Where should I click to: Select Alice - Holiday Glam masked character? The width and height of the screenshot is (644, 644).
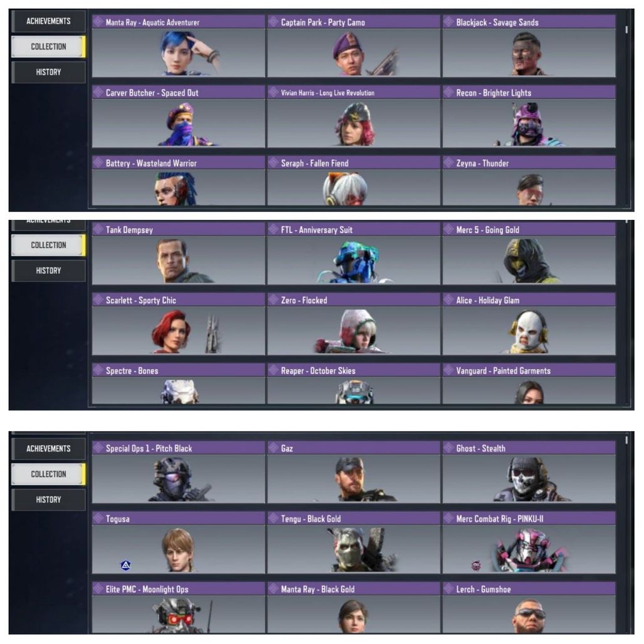pyautogui.click(x=529, y=324)
